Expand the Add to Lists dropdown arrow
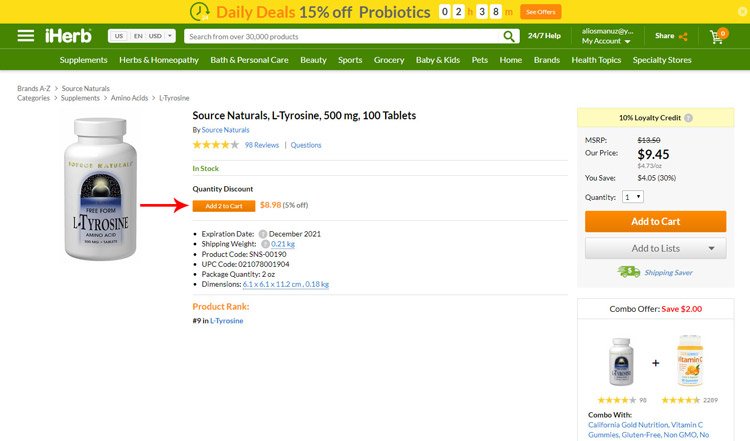Image resolution: width=750 pixels, height=441 pixels. (x=711, y=248)
